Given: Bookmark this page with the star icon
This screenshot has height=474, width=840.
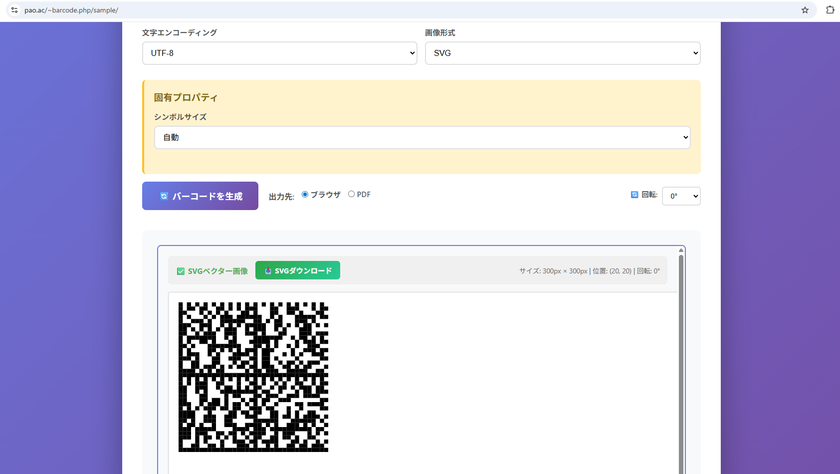Looking at the screenshot, I should coord(805,10).
